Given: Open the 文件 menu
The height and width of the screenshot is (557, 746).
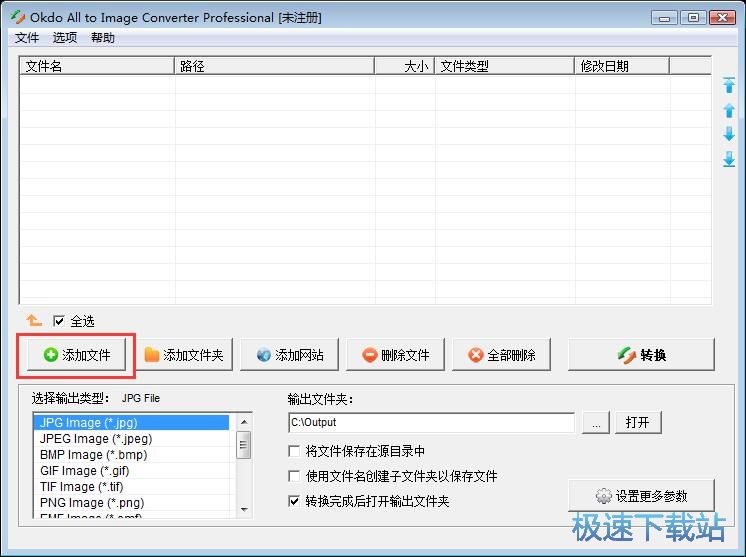Looking at the screenshot, I should click(27, 38).
